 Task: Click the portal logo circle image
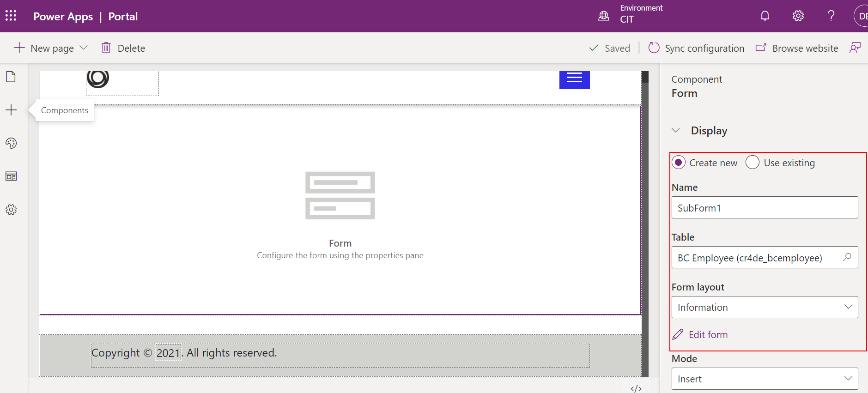[x=98, y=79]
